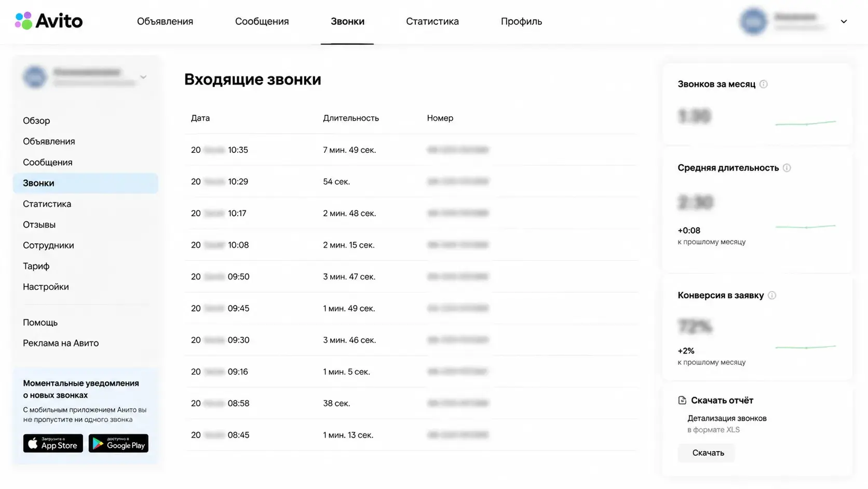
Task: Click the Номер column header
Action: point(440,118)
